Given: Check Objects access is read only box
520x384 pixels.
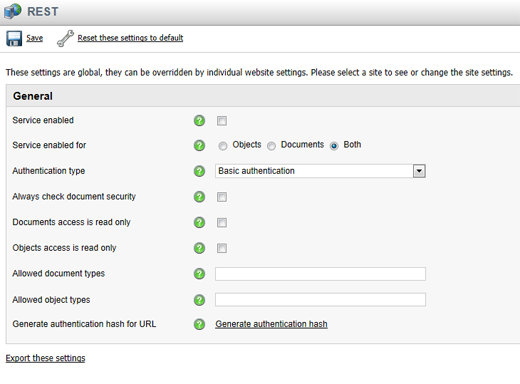Looking at the screenshot, I should point(222,248).
